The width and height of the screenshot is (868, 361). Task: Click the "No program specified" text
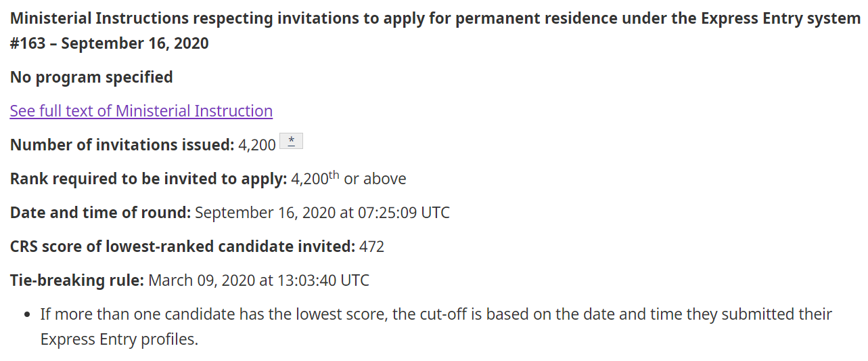click(x=91, y=77)
